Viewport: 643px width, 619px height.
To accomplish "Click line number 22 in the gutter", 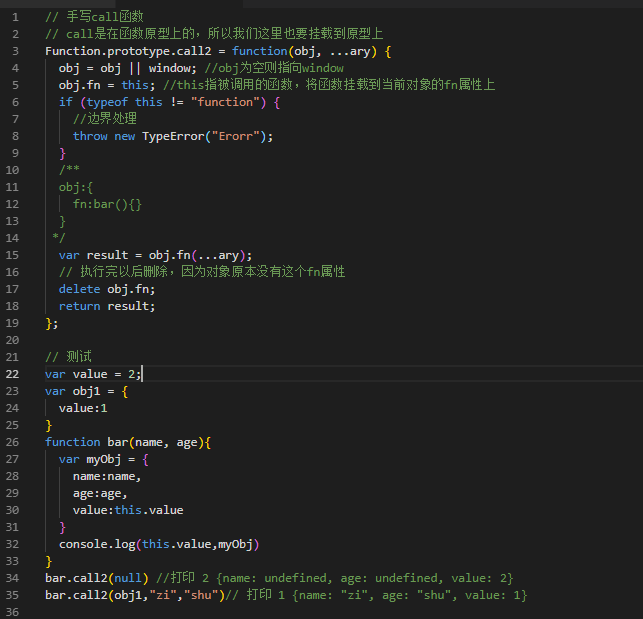I will (x=12, y=374).
